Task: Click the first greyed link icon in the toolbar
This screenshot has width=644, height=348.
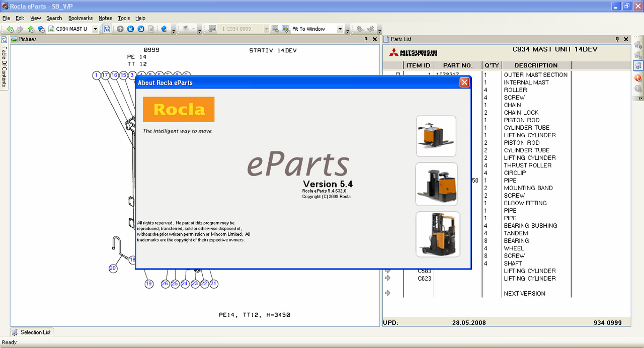Action: point(360,29)
